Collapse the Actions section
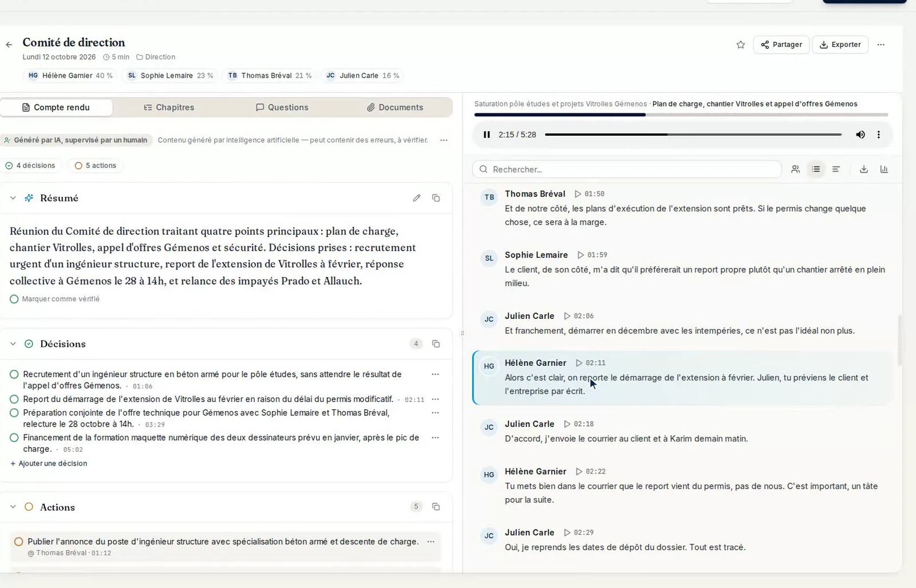The image size is (916, 588). tap(13, 507)
